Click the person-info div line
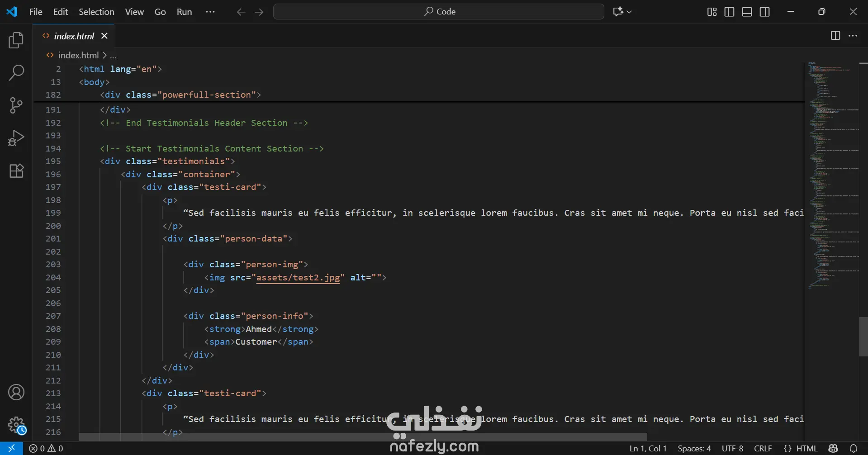868x455 pixels. 248,316
